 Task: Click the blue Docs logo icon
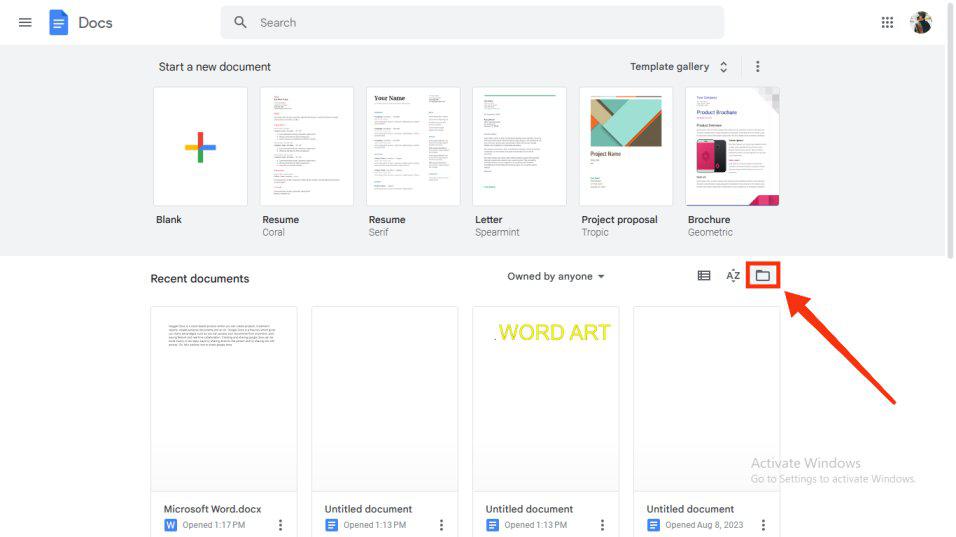pyautogui.click(x=59, y=23)
